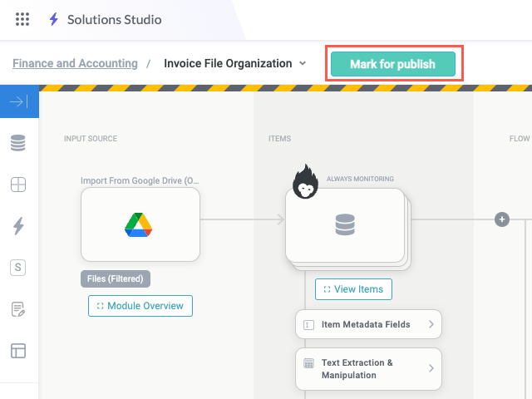Image resolution: width=532 pixels, height=399 pixels.
Task: Open the Invoice File Organization dropdown
Action: pyautogui.click(x=303, y=63)
